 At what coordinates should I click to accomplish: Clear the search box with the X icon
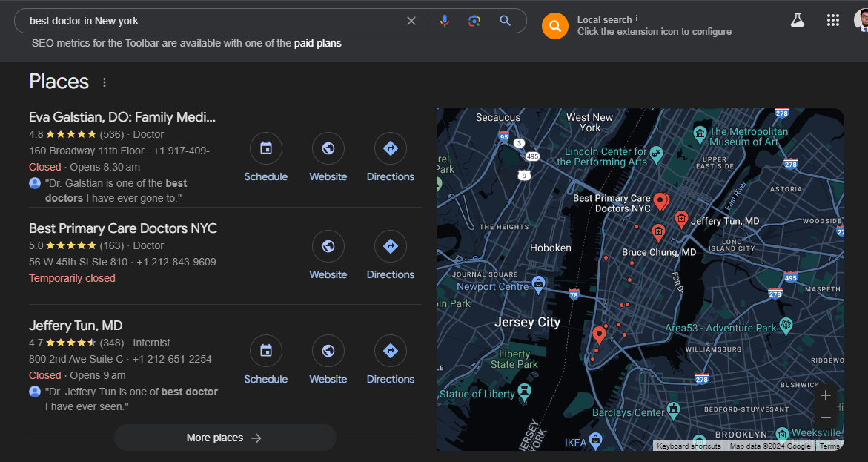[411, 21]
